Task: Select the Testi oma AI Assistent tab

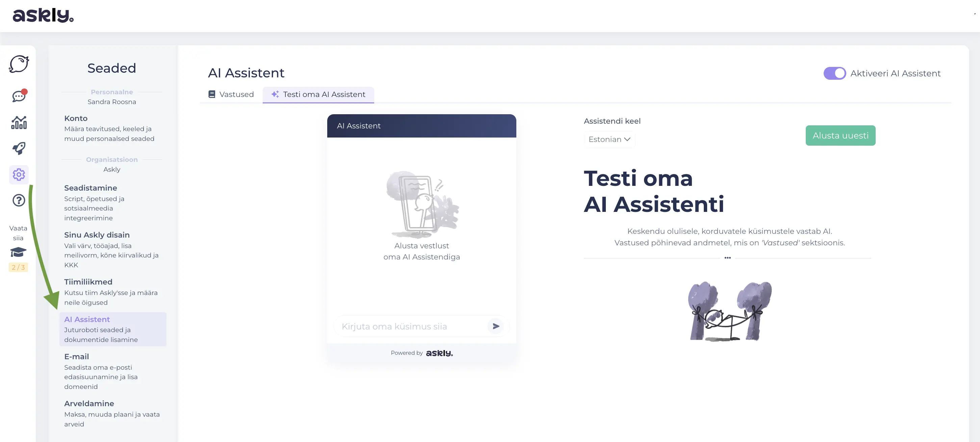Action: (318, 94)
